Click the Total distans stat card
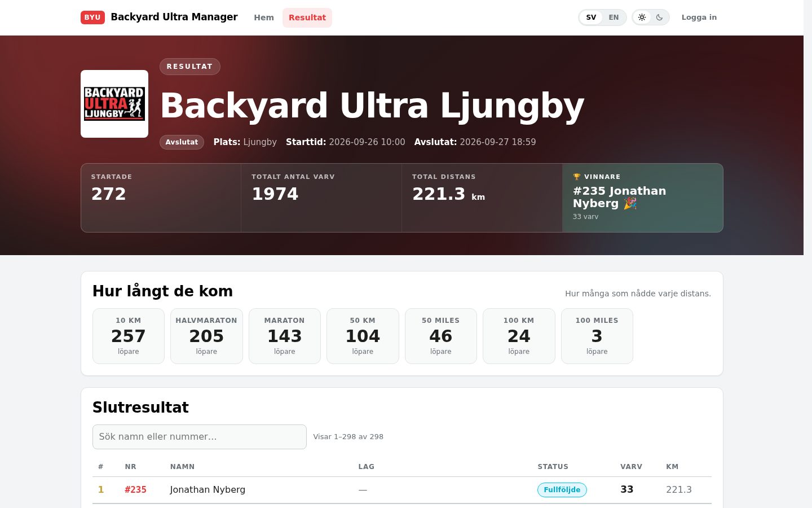The width and height of the screenshot is (812, 508). click(x=482, y=198)
